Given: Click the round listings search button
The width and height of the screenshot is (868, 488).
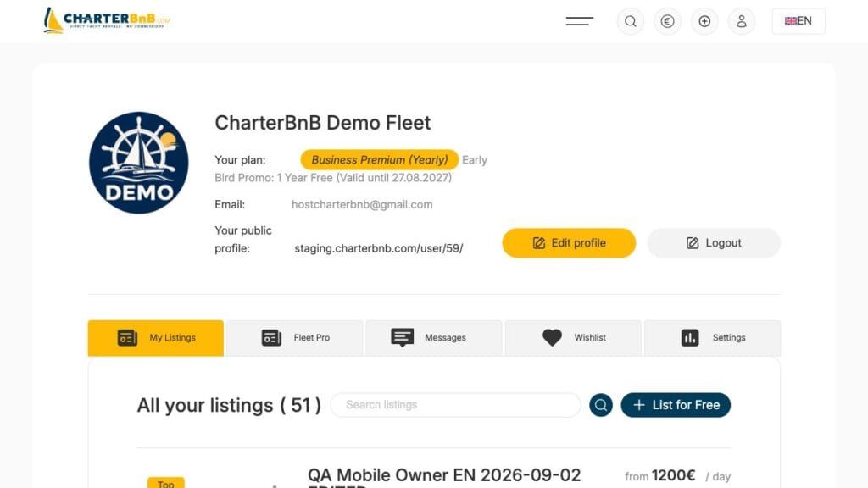Looking at the screenshot, I should tap(601, 405).
